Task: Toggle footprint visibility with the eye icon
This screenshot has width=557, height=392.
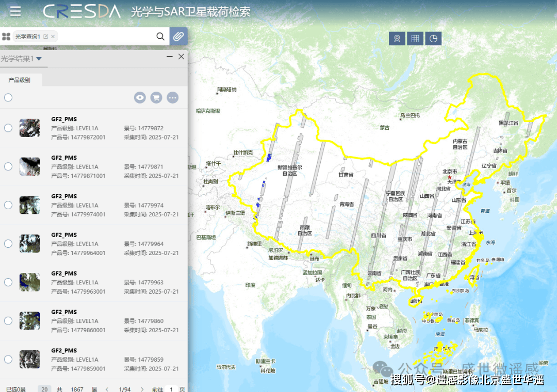Action: coord(140,97)
